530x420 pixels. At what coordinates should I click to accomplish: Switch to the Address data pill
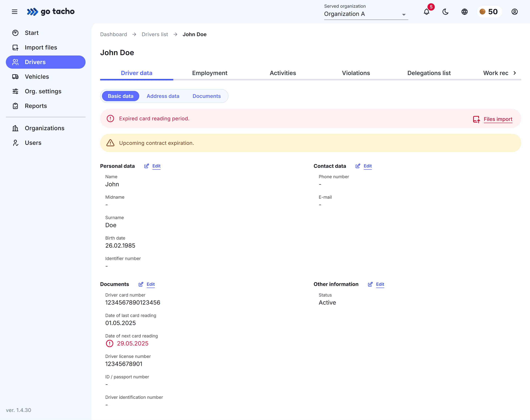[x=163, y=96]
